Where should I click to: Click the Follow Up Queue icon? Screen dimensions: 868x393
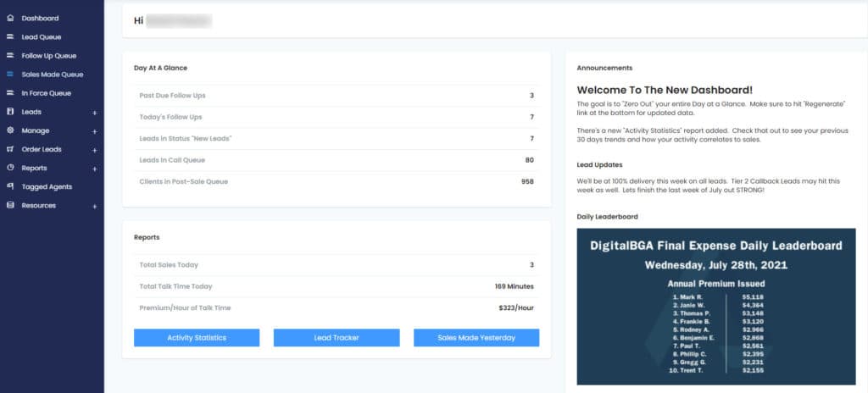(x=10, y=56)
